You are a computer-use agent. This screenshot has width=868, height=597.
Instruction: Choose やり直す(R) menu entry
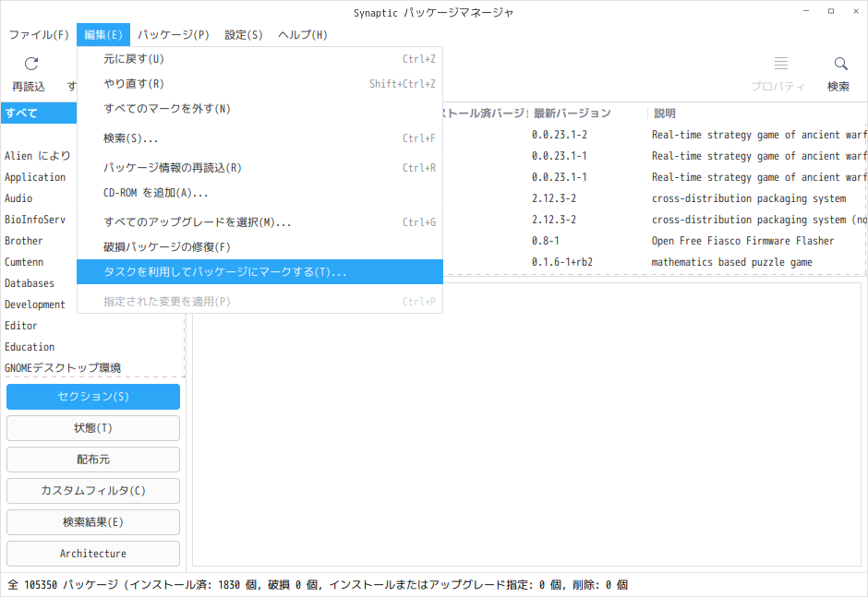pyautogui.click(x=259, y=84)
